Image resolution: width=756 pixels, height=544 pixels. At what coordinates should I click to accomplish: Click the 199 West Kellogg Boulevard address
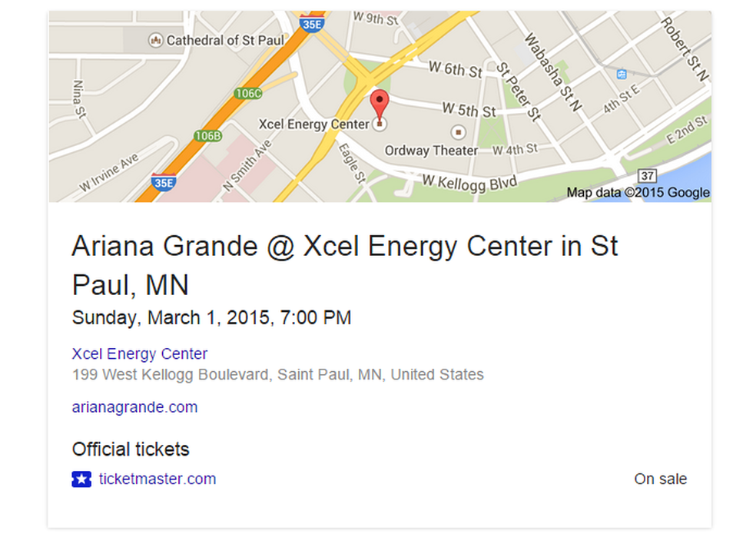click(277, 375)
